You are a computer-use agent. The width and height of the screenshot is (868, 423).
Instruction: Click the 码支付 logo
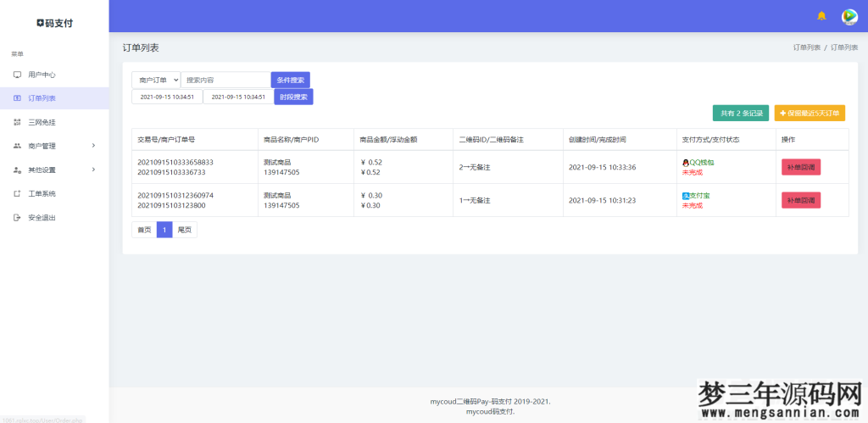[x=54, y=23]
